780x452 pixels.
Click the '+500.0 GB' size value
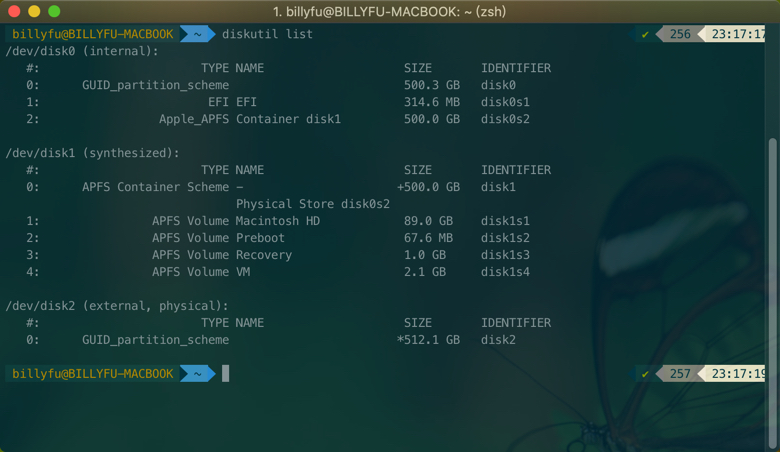tap(428, 187)
